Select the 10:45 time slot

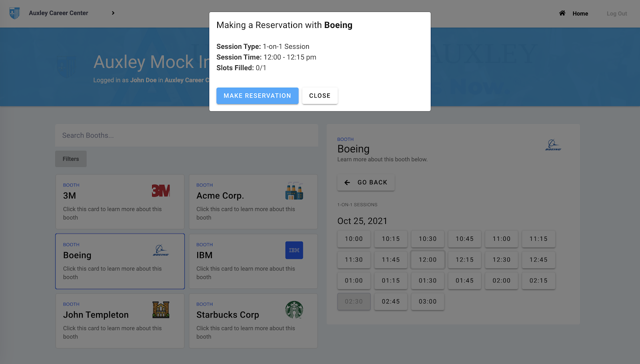click(x=465, y=239)
